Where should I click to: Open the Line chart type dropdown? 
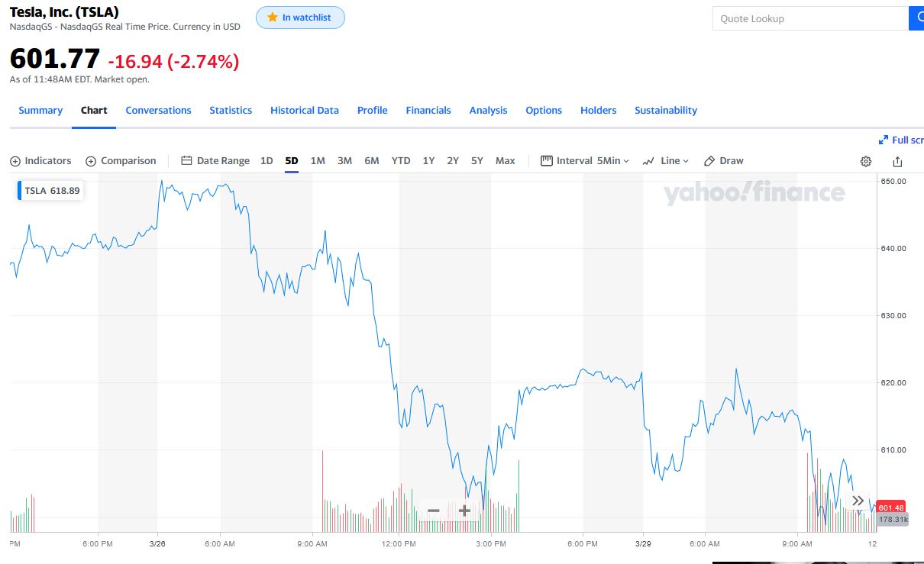click(x=666, y=161)
